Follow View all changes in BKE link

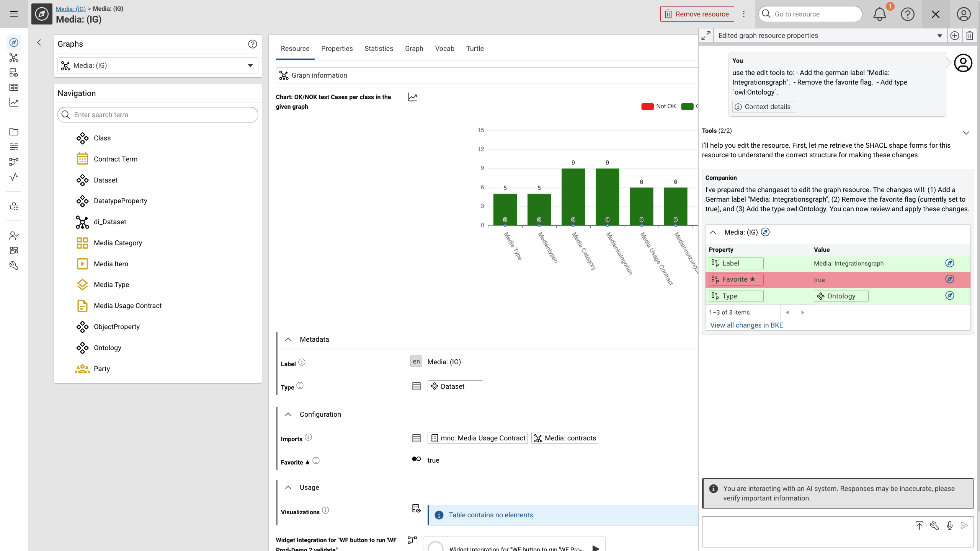(746, 325)
